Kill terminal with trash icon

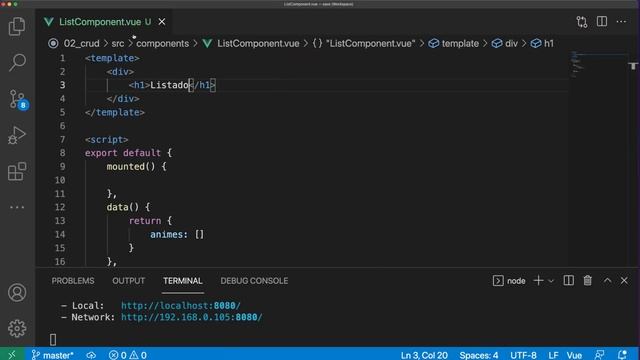587,280
